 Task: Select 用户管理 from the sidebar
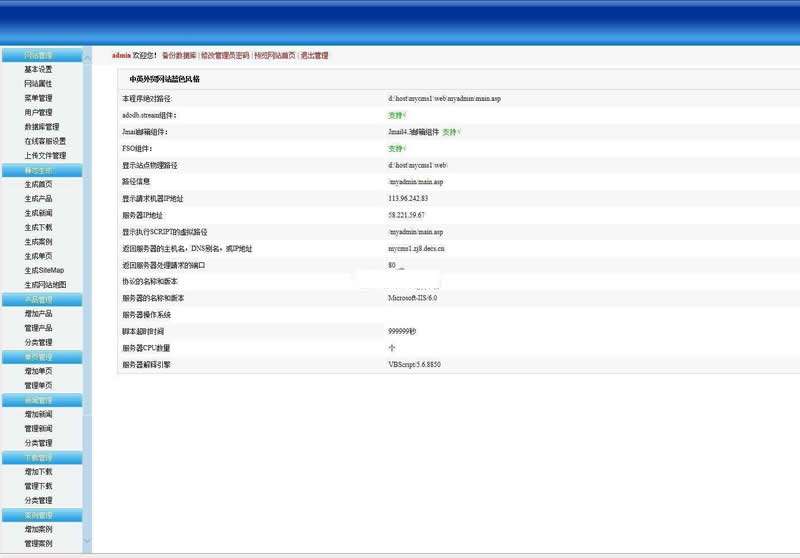(x=38, y=113)
